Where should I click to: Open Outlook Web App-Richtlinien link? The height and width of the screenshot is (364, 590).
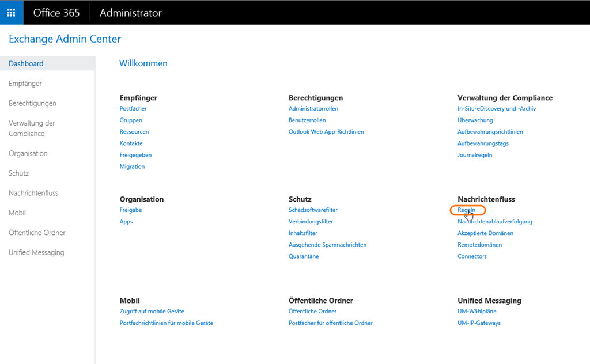326,132
